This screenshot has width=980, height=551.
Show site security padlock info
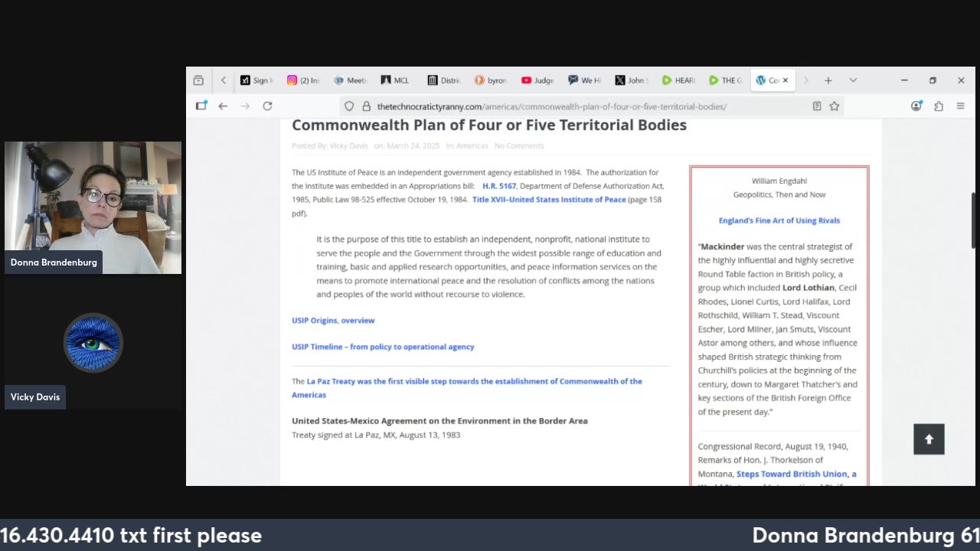366,106
